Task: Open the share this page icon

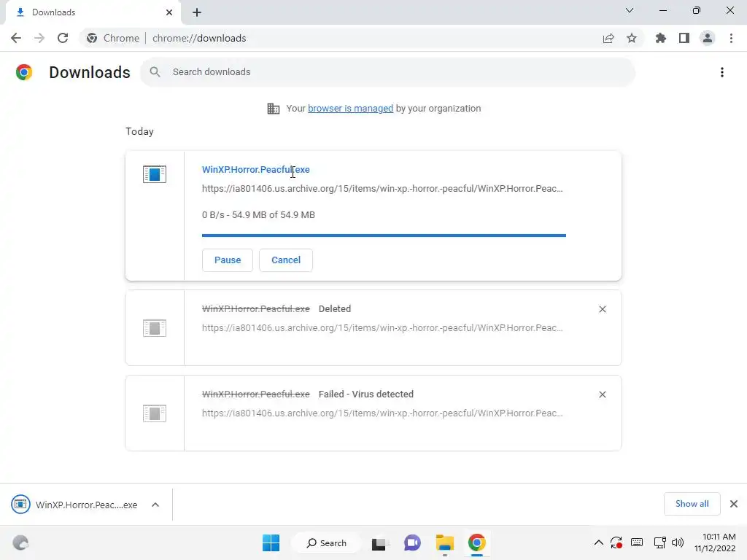Action: pos(608,38)
